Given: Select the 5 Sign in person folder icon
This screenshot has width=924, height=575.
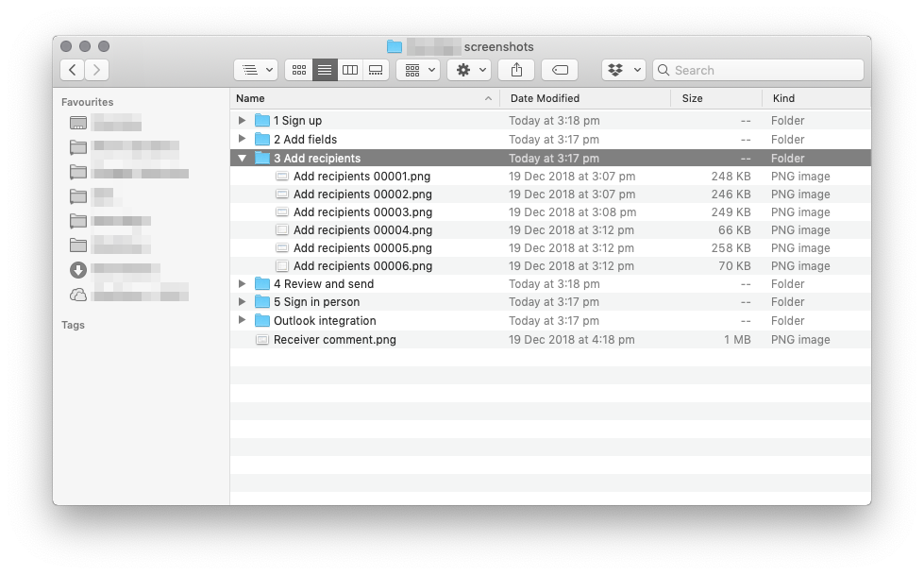Looking at the screenshot, I should [x=262, y=301].
